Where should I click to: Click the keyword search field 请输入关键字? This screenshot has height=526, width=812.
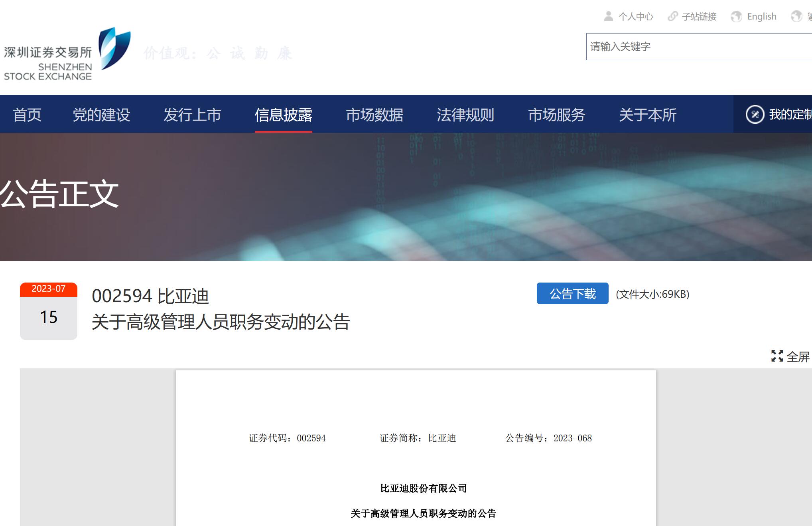point(699,47)
